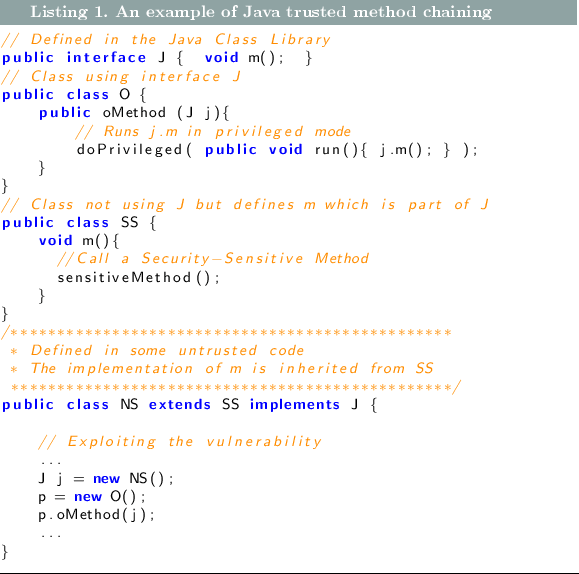Click the 'void m(){' line in class SS
Viewport: 579px width, 574px height.
pyautogui.click(x=79, y=241)
